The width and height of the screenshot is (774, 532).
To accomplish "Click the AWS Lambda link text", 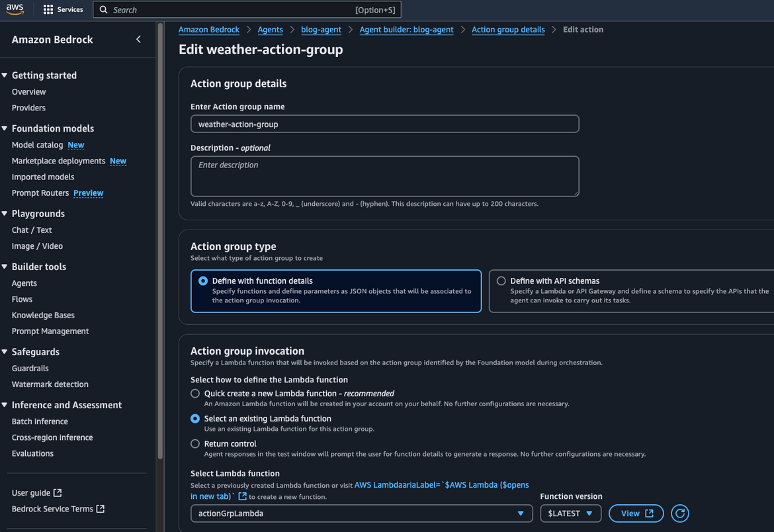I will coord(441,485).
